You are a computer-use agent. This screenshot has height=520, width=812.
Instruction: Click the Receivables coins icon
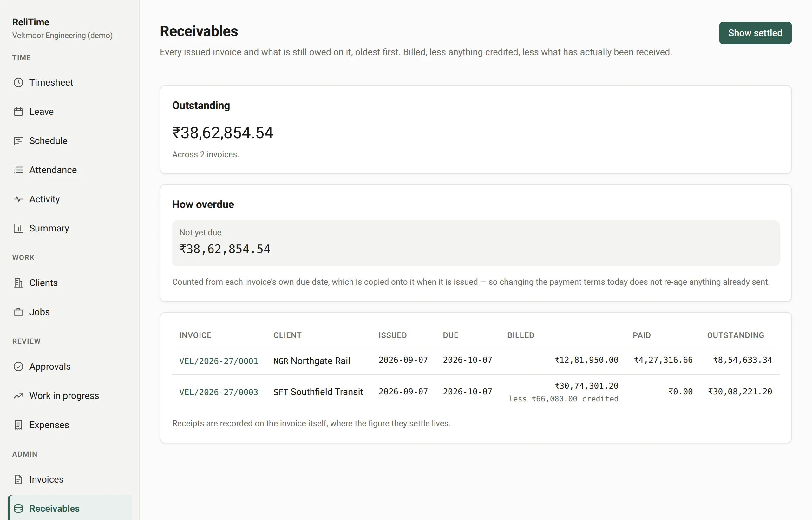(18, 509)
